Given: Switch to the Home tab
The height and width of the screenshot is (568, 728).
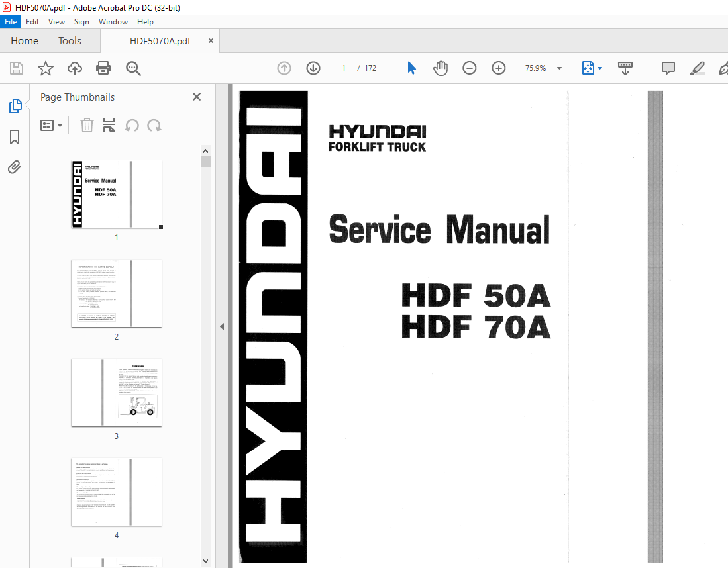Looking at the screenshot, I should pos(25,41).
